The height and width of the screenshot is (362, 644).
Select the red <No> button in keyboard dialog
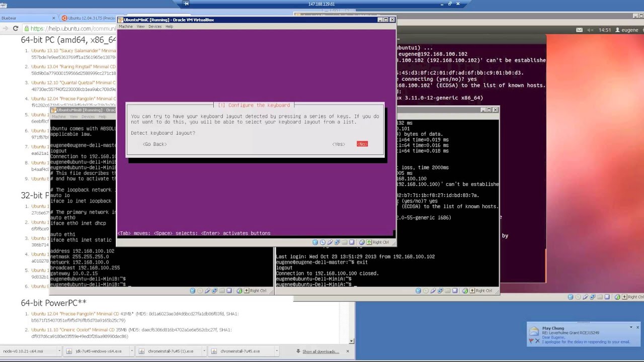tap(362, 144)
